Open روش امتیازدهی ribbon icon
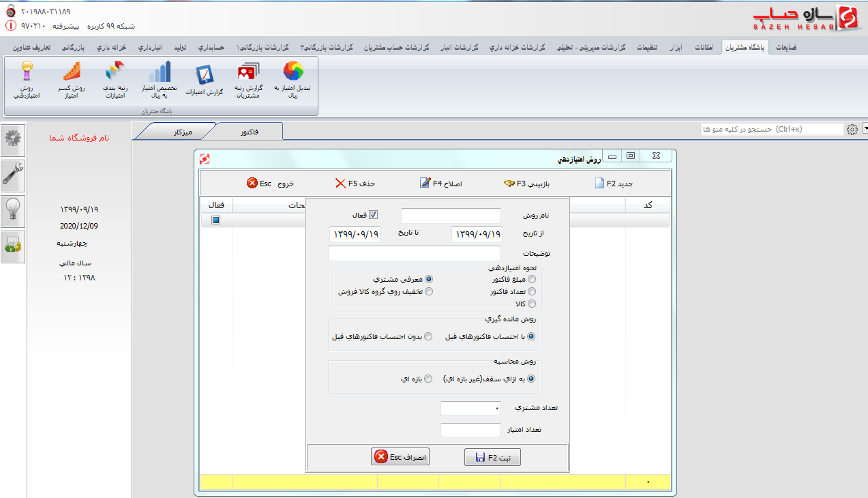The width and height of the screenshot is (868, 498). [x=27, y=80]
